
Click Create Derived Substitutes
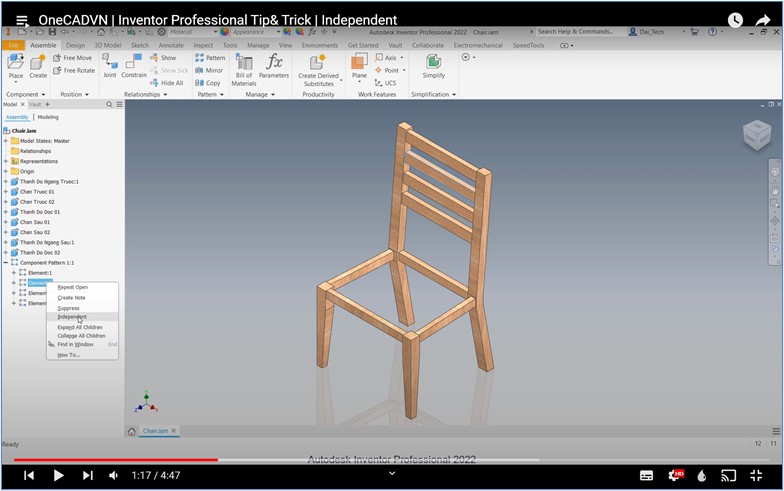(x=318, y=70)
